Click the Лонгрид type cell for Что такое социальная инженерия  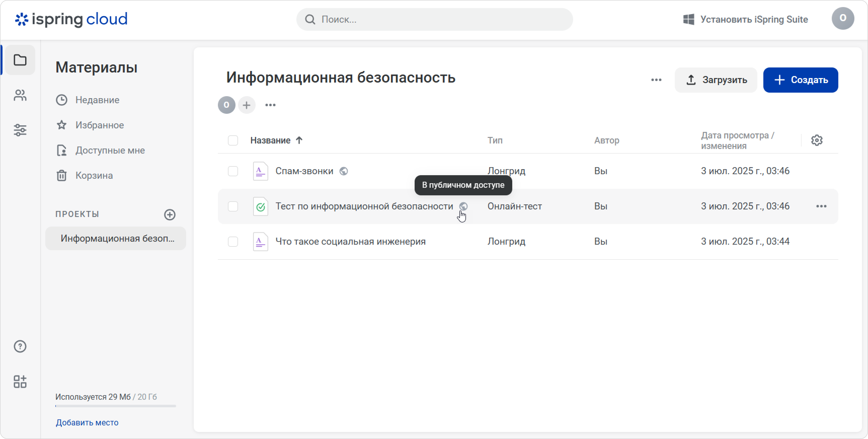pos(506,242)
